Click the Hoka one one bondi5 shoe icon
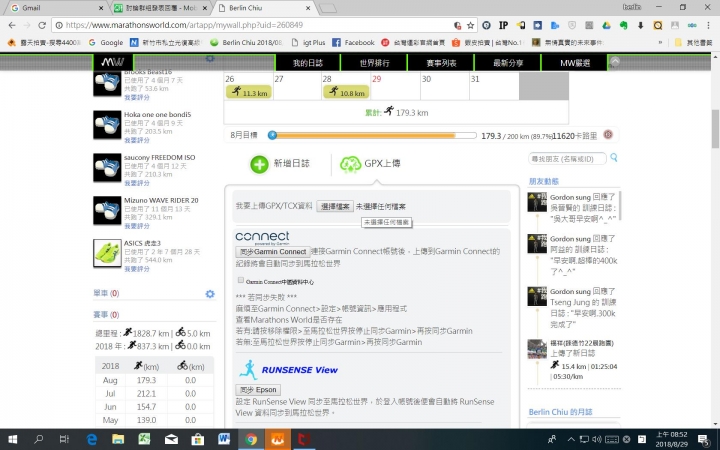 (107, 125)
